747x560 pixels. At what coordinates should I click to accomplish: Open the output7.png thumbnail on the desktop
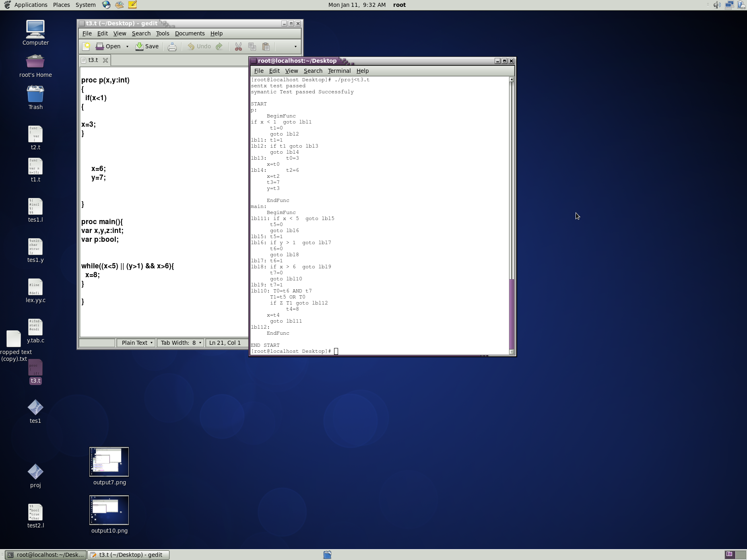click(109, 461)
